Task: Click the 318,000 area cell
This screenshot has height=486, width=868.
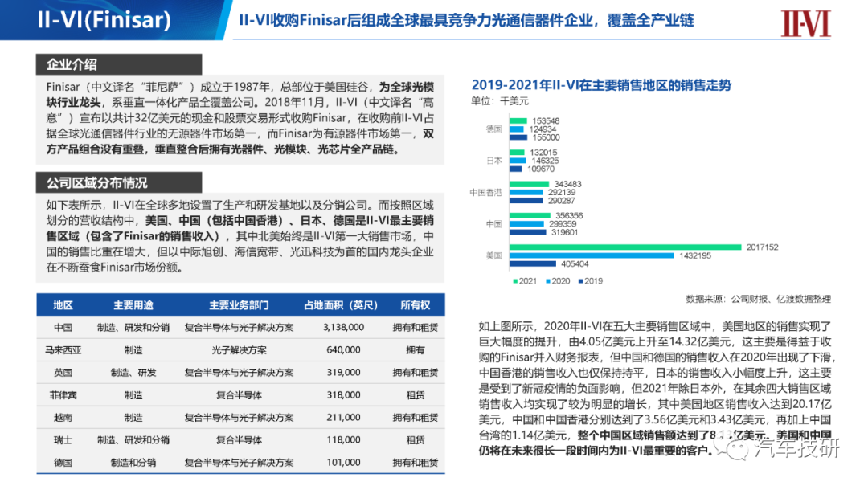Action: (x=343, y=395)
